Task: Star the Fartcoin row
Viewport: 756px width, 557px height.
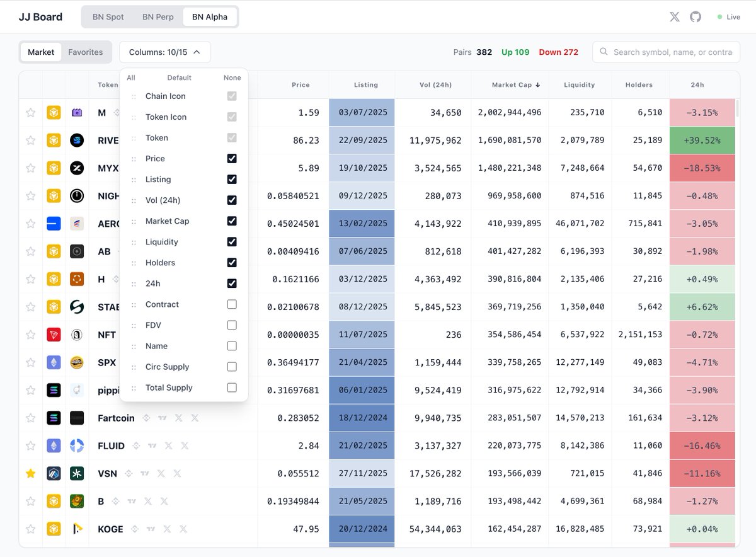Action: tap(30, 418)
